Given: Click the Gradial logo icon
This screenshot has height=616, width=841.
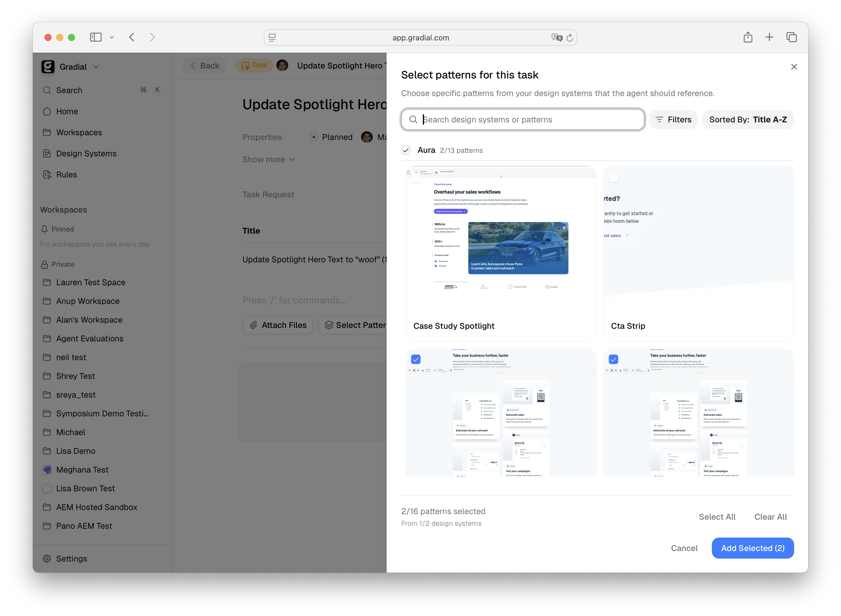Looking at the screenshot, I should point(48,66).
